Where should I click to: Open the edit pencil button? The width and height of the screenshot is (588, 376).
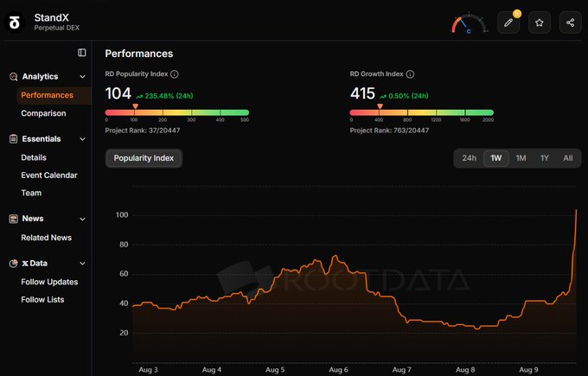pos(508,22)
